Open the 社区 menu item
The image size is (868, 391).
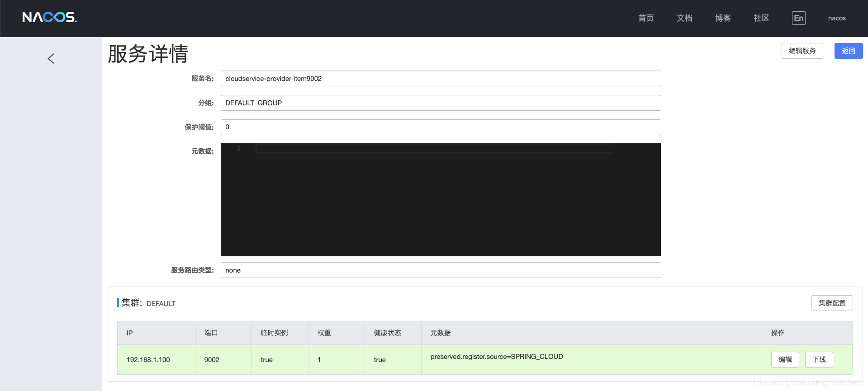[x=761, y=18]
